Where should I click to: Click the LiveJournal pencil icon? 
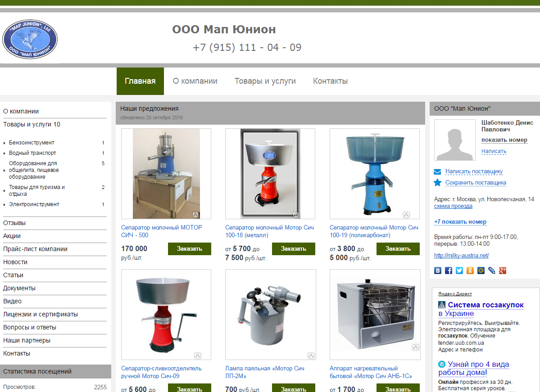pos(492,270)
